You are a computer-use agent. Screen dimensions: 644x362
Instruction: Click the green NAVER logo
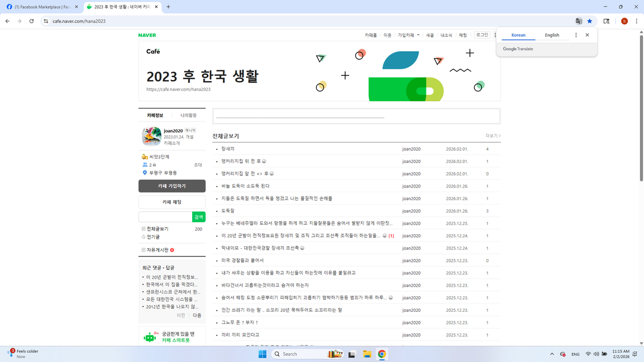tap(147, 35)
